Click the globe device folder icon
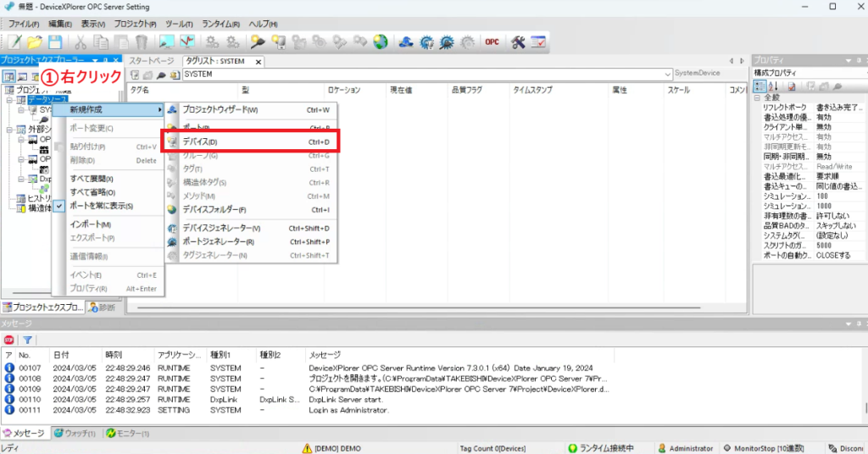The width and height of the screenshot is (868, 454). pos(381,42)
